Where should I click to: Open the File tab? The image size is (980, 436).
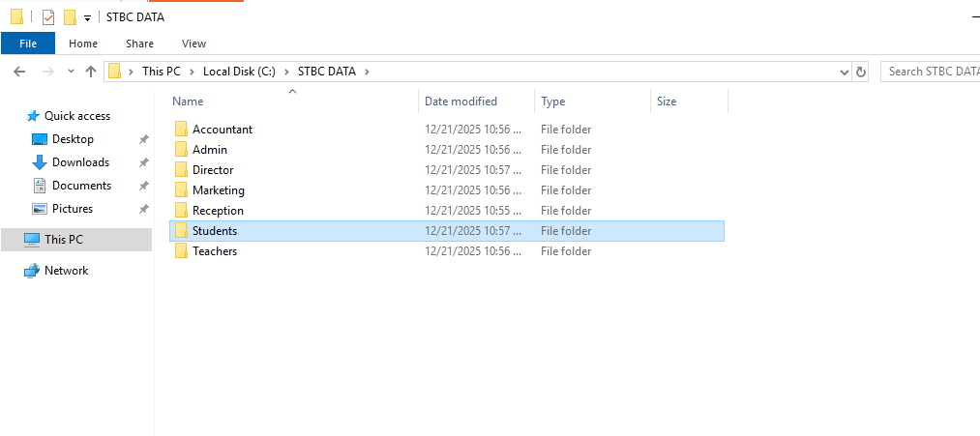(x=28, y=44)
